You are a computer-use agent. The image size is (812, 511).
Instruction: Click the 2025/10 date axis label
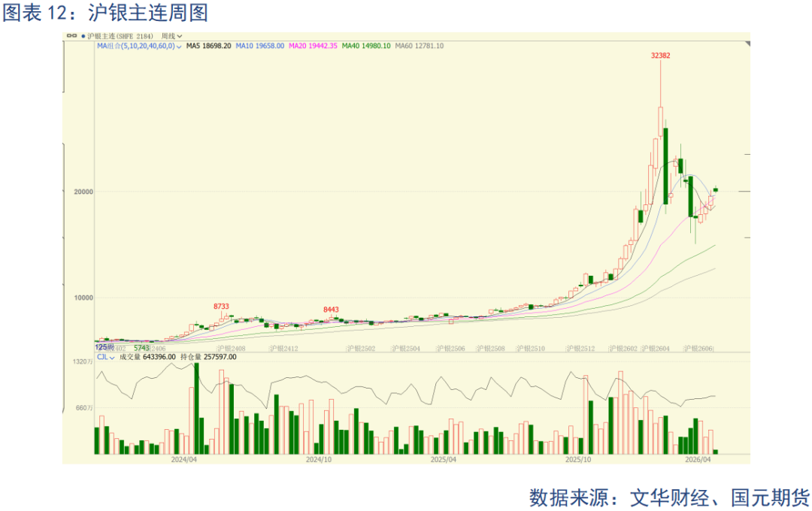click(x=578, y=458)
